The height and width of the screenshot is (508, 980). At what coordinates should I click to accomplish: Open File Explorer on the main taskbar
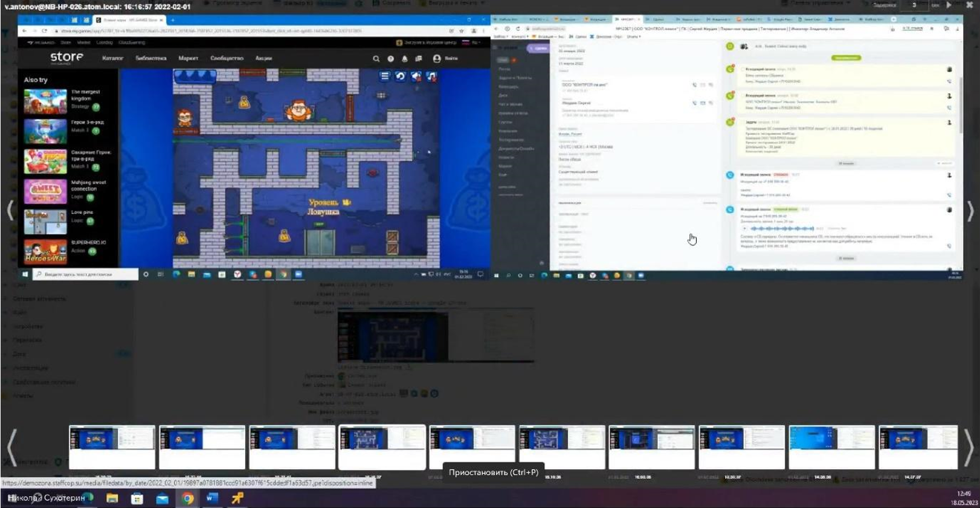[112, 498]
